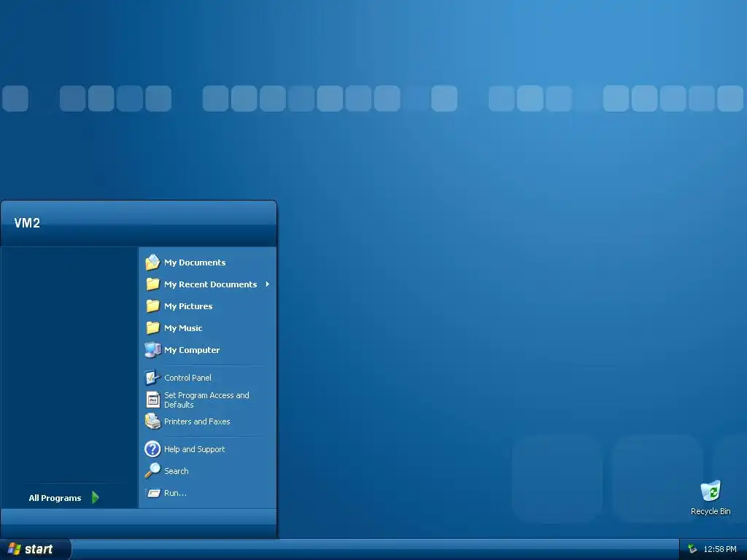Click the My Computer monitor icon
This screenshot has width=747, height=560.
(x=152, y=350)
